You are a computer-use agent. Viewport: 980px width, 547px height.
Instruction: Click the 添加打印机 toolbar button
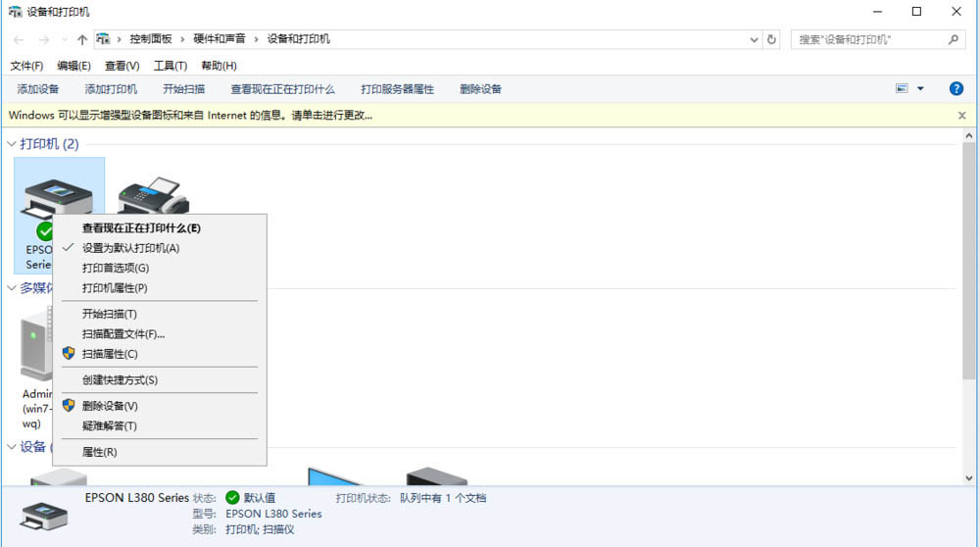click(111, 89)
